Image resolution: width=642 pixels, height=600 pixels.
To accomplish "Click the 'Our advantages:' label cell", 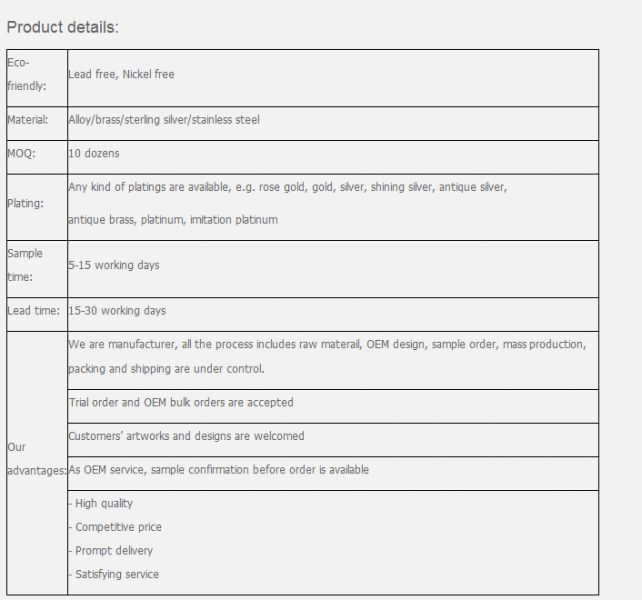I will [x=36, y=458].
